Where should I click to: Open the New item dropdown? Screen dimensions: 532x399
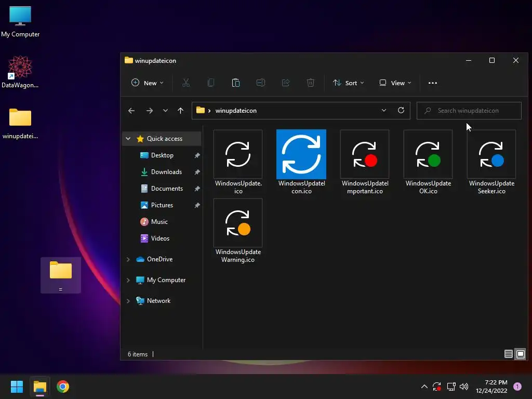click(148, 83)
